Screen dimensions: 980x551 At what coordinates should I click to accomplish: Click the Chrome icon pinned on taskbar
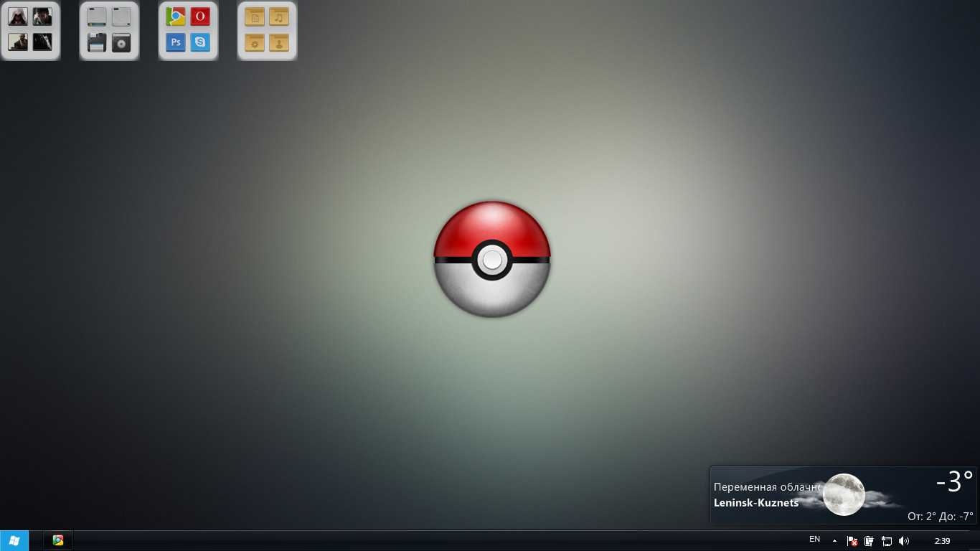point(58,541)
